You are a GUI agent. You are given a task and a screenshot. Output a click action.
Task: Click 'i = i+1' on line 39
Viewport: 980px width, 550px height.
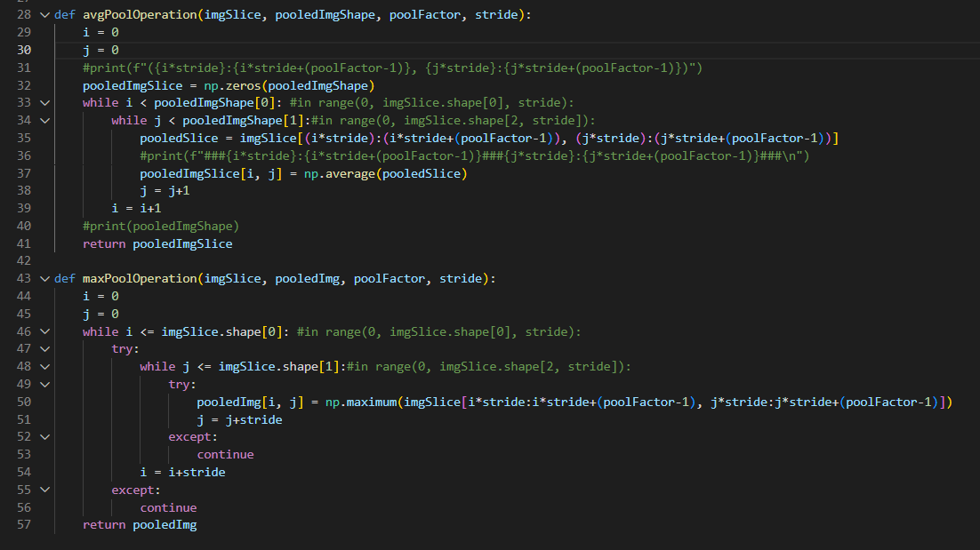point(136,208)
